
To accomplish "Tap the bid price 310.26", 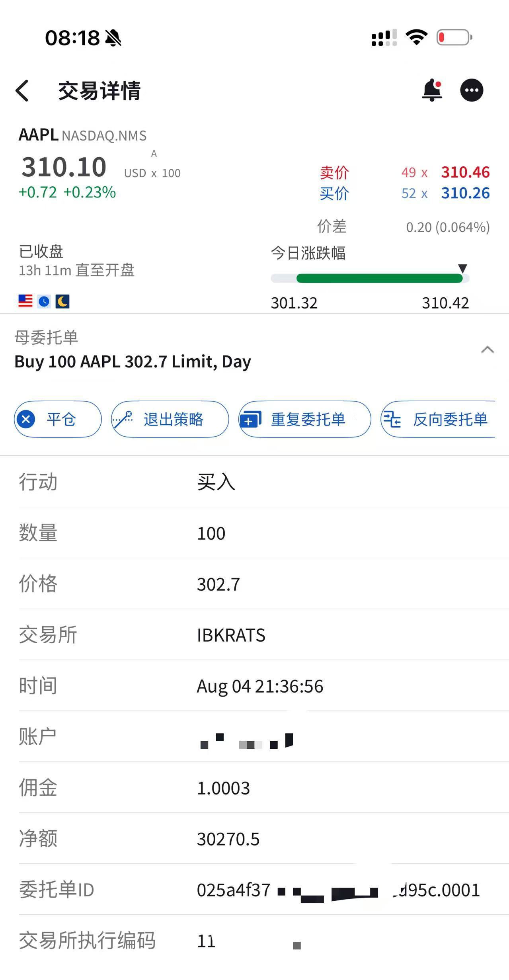I will pos(465,193).
